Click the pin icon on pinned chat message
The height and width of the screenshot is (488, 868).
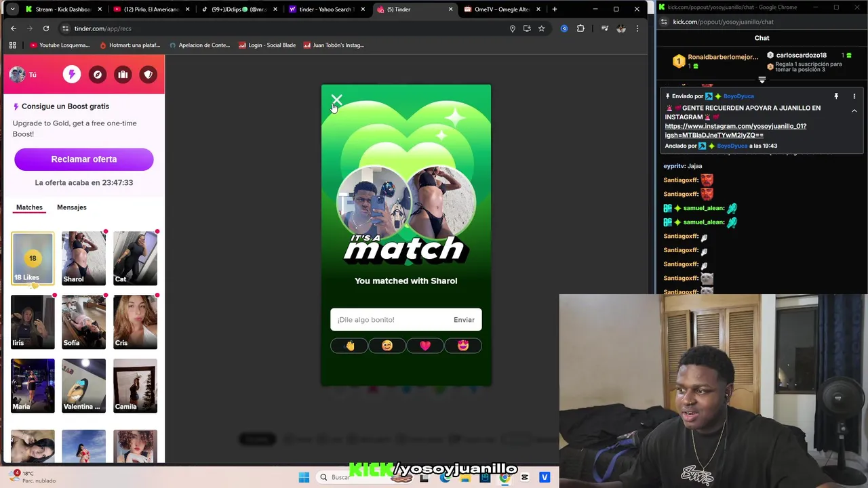coord(836,96)
